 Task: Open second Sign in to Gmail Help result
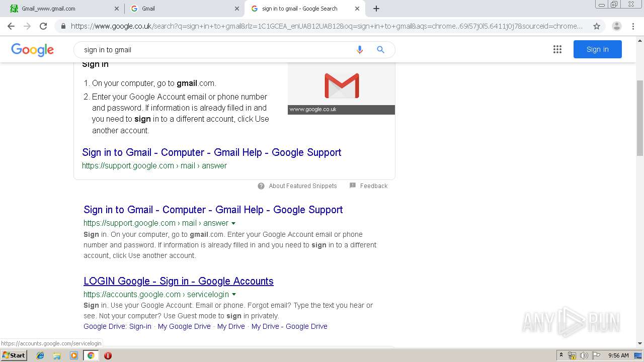(x=213, y=210)
